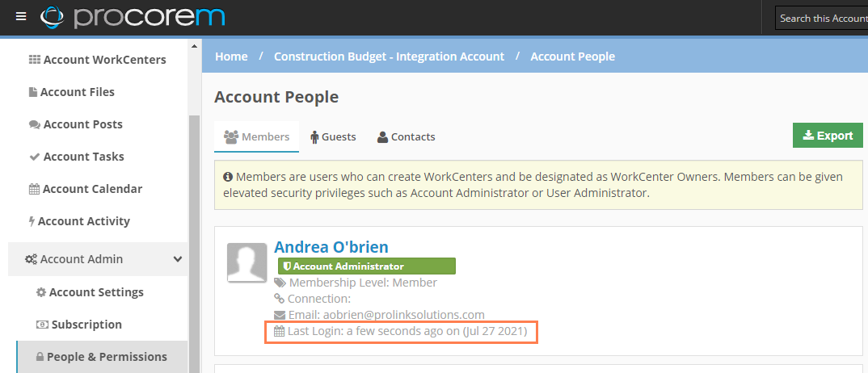The width and height of the screenshot is (868, 373).
Task: Click Andrea O'brien avatar thumbnail
Action: tap(246, 262)
